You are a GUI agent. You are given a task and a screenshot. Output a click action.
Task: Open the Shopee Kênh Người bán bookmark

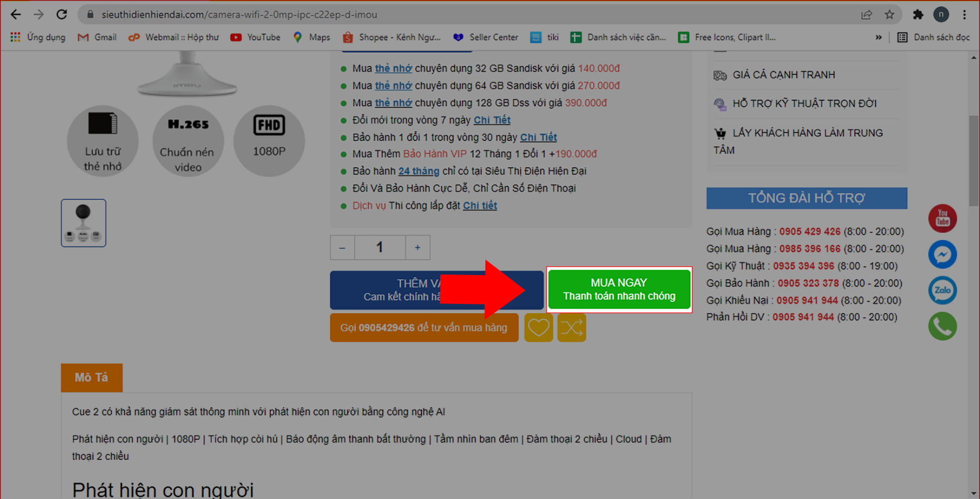point(392,37)
